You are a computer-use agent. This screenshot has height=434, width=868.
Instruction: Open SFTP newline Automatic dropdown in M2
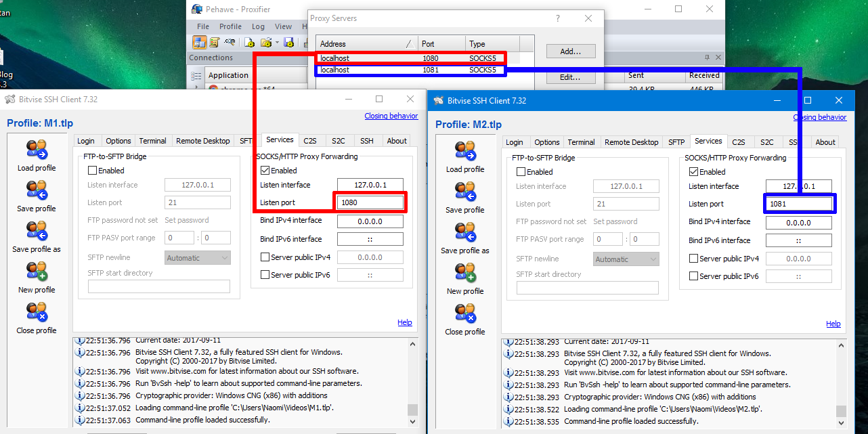coord(626,259)
